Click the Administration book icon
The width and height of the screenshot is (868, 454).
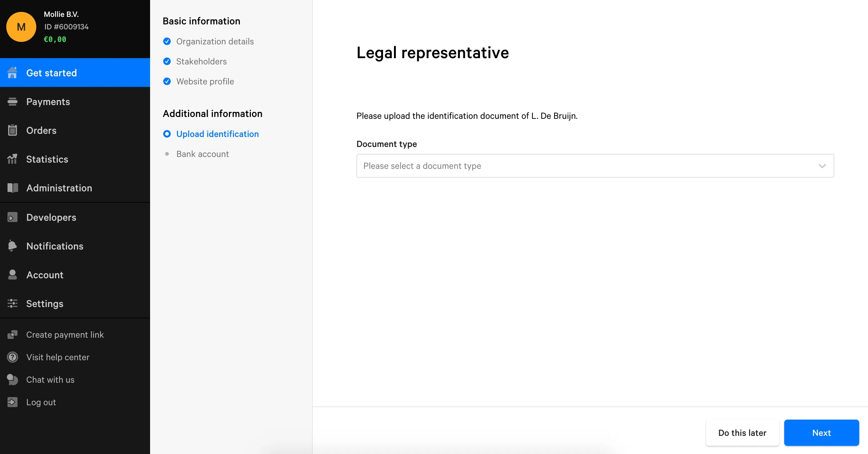pyautogui.click(x=13, y=188)
